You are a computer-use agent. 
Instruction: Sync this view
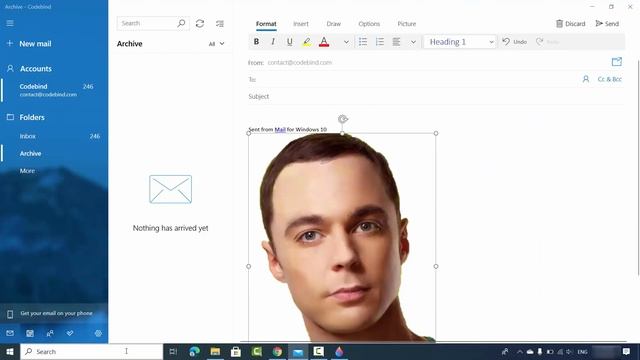pyautogui.click(x=200, y=23)
